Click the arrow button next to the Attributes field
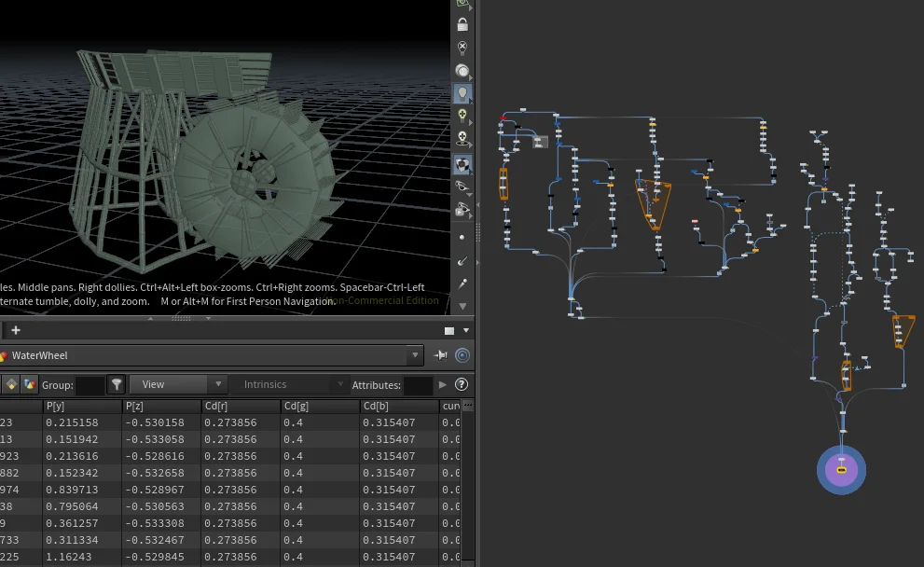The width and height of the screenshot is (924, 567). (443, 384)
